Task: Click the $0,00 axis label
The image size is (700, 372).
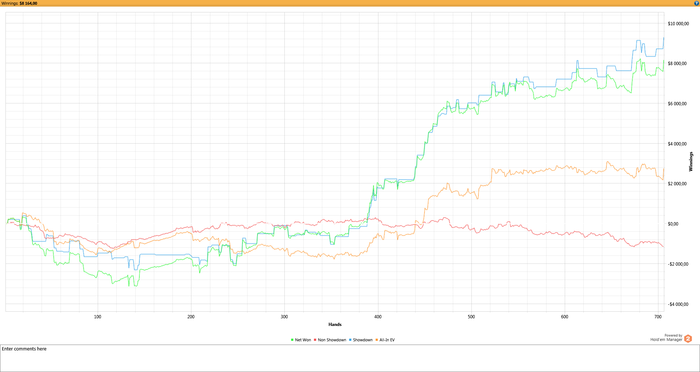Action: [x=673, y=224]
